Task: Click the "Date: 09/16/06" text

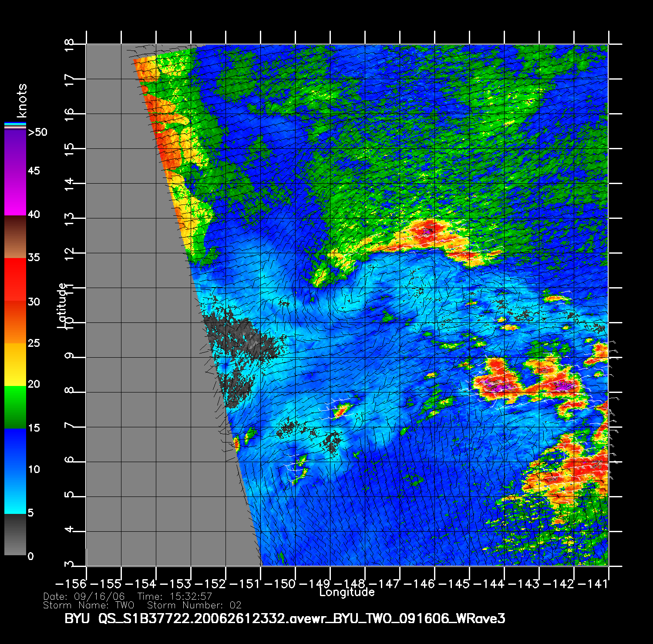Action: click(84, 597)
